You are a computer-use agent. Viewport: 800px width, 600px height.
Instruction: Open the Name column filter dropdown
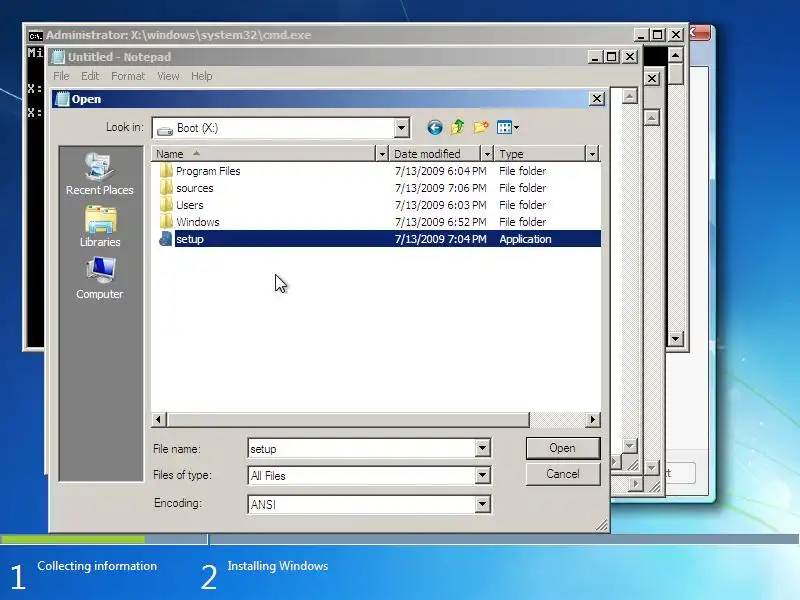[382, 154]
